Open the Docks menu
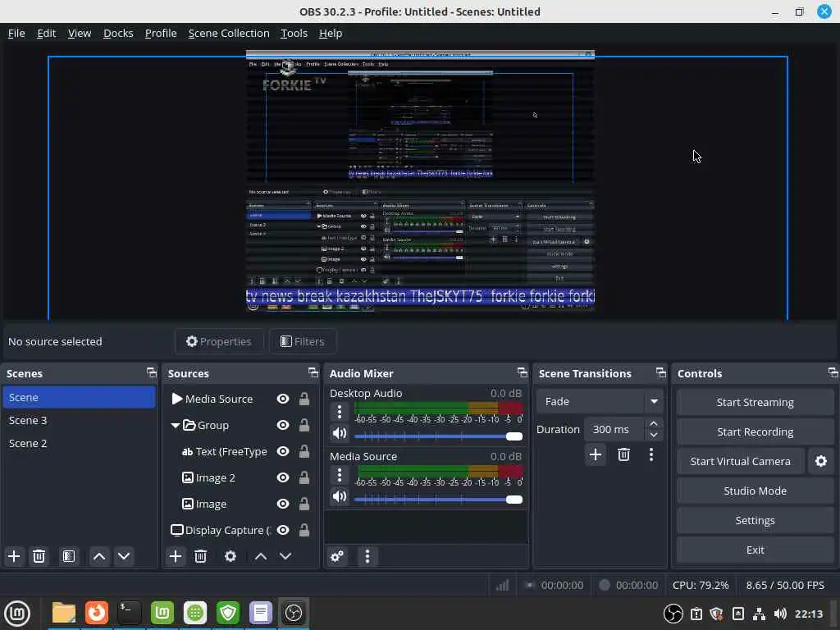Image resolution: width=840 pixels, height=630 pixels. [x=118, y=33]
